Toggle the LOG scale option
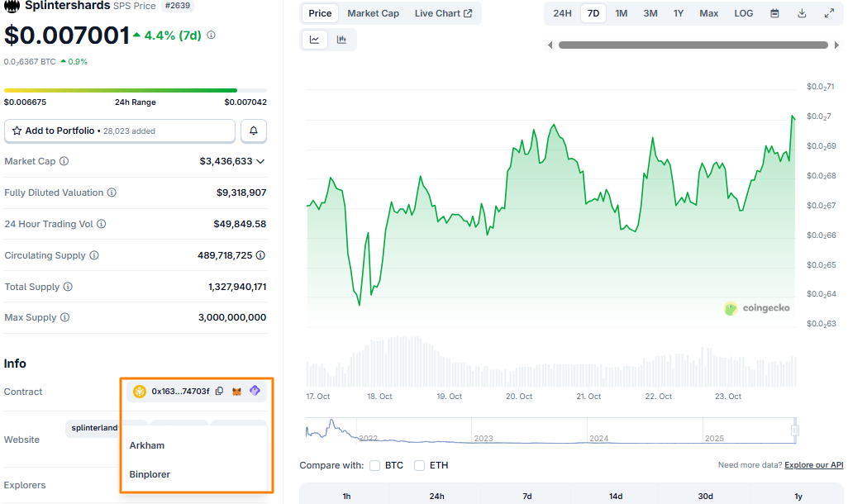 point(744,13)
